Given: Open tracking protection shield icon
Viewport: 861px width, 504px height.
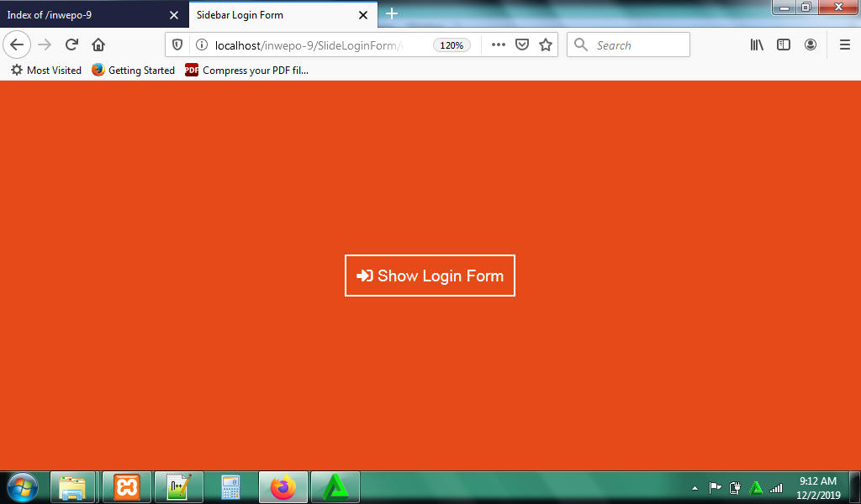Looking at the screenshot, I should coord(177,45).
